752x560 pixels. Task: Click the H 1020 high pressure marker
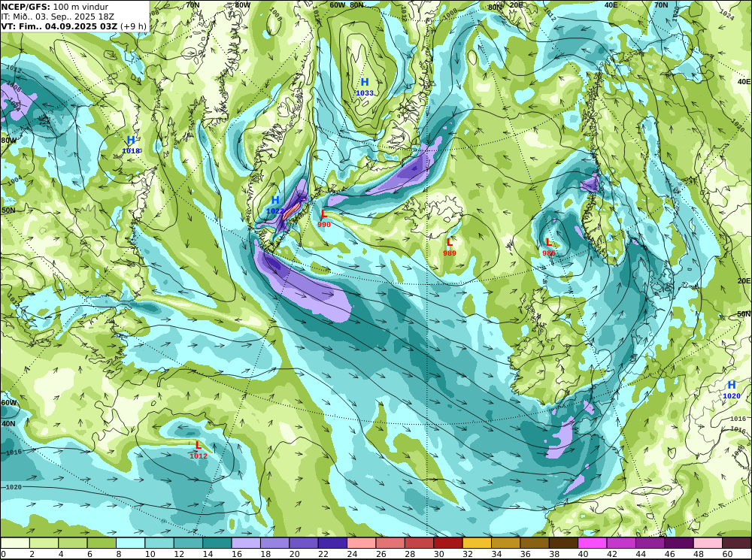[x=732, y=390]
